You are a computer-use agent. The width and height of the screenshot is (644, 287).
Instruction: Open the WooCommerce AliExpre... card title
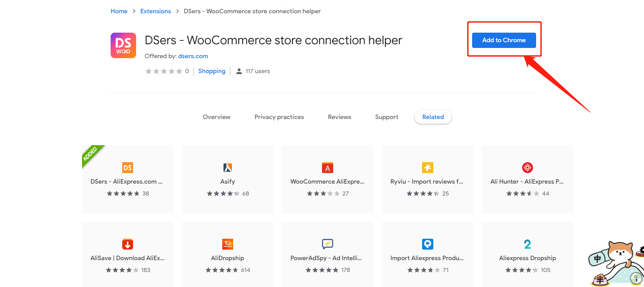click(327, 182)
